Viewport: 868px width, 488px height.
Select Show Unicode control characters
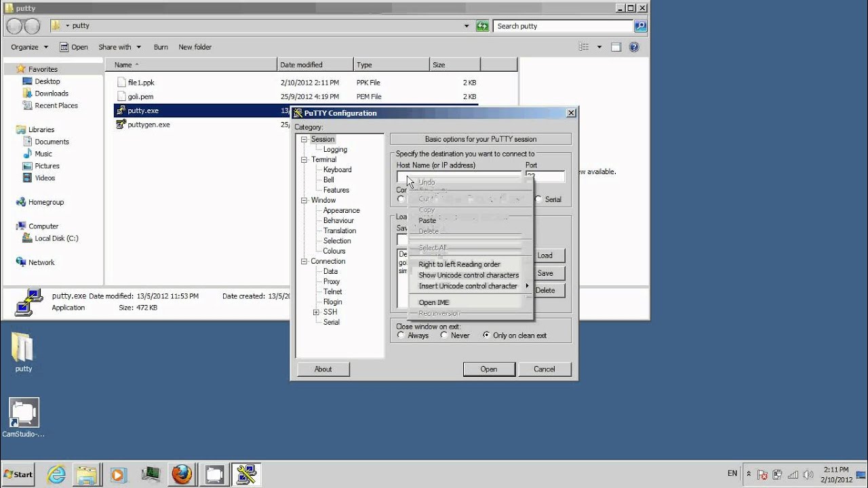pyautogui.click(x=470, y=275)
